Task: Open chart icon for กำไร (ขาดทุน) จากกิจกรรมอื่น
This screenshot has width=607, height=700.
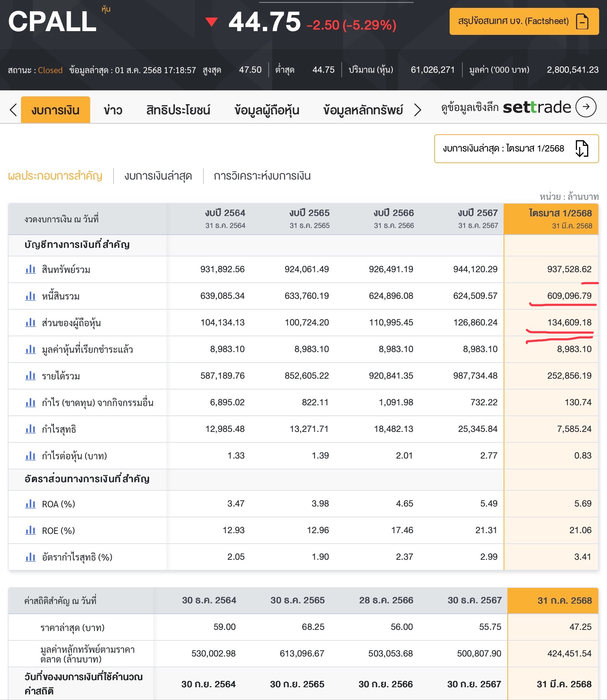Action: [30, 402]
